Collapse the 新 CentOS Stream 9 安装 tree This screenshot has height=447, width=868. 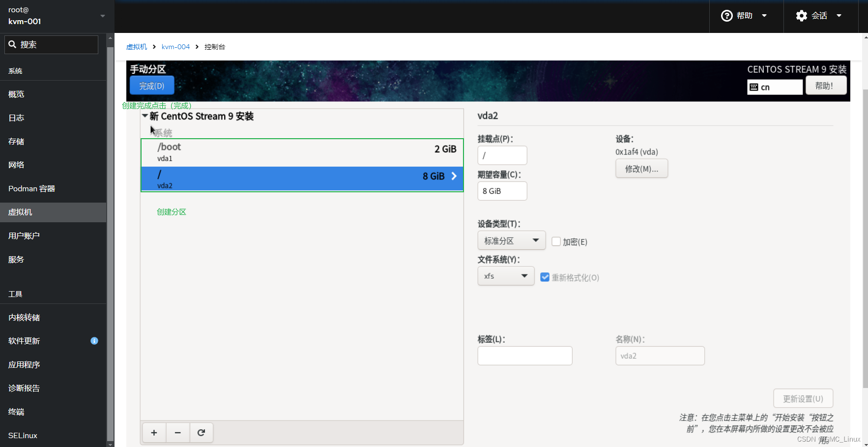[145, 116]
